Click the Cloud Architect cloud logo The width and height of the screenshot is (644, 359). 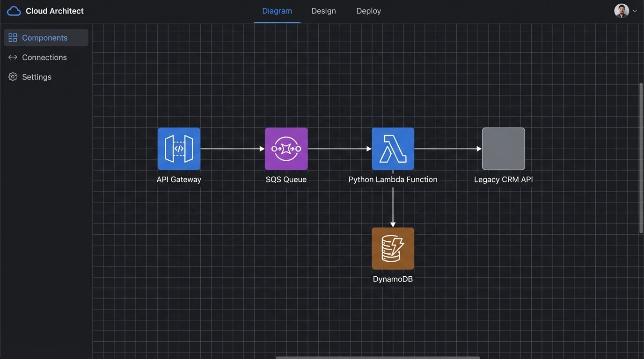(14, 10)
